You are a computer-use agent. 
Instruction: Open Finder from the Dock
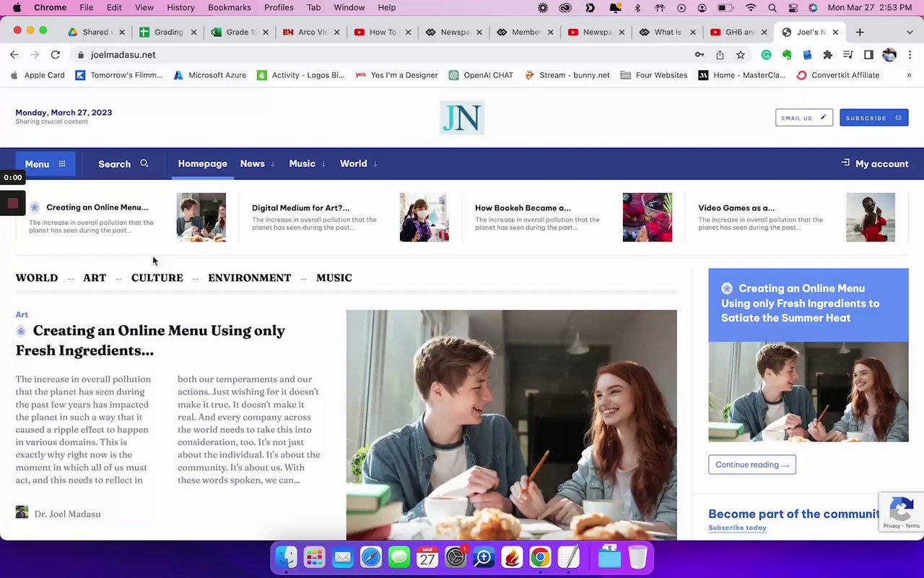[x=286, y=557]
